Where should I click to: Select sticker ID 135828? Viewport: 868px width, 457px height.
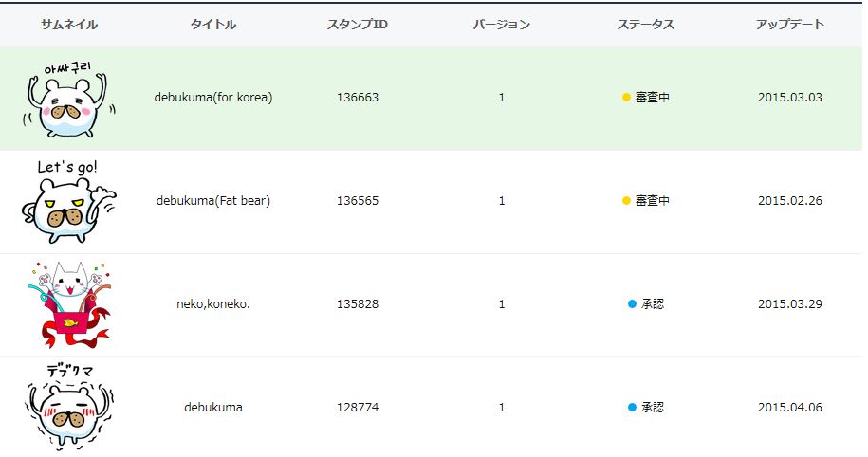358,304
